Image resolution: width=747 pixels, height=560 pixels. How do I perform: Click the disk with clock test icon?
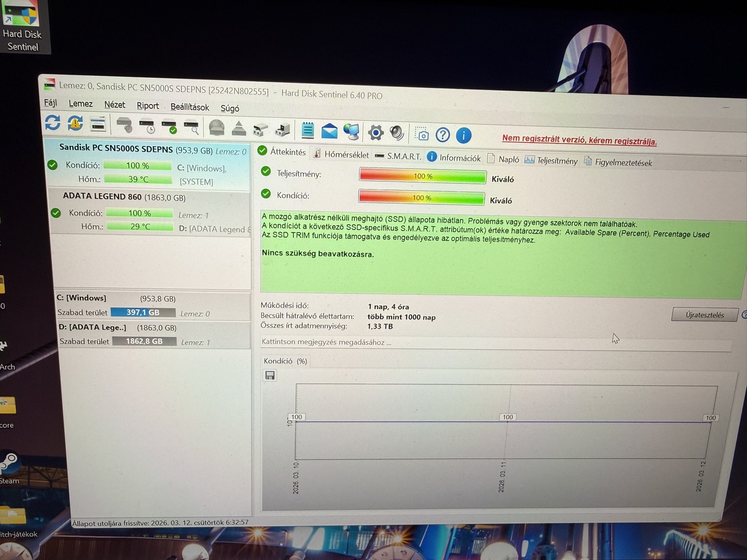[x=147, y=126]
